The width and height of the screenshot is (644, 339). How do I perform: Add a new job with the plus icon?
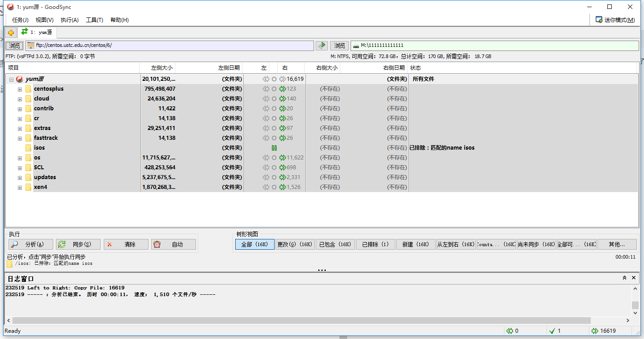pos(11,33)
